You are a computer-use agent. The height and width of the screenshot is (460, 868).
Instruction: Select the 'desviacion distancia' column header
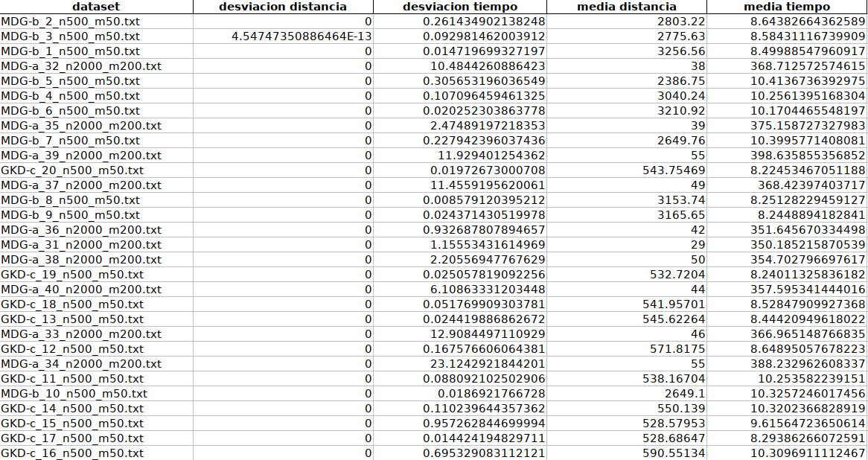283,7
